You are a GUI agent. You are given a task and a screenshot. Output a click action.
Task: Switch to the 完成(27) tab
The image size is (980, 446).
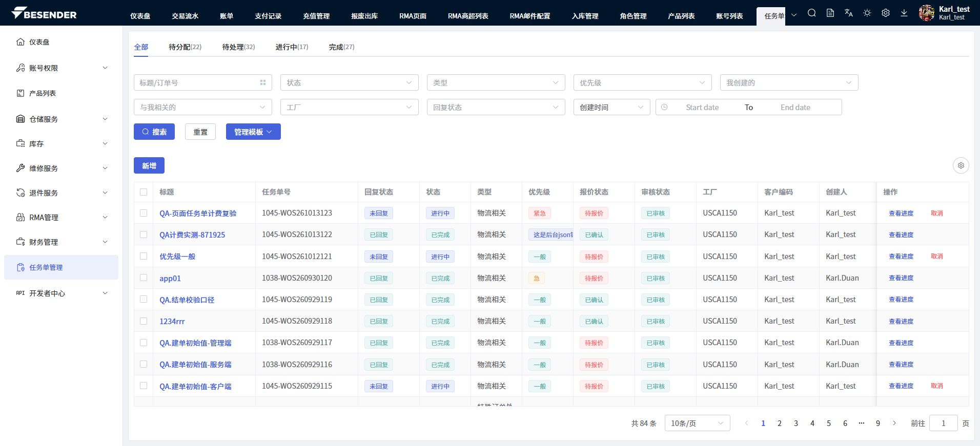(341, 47)
